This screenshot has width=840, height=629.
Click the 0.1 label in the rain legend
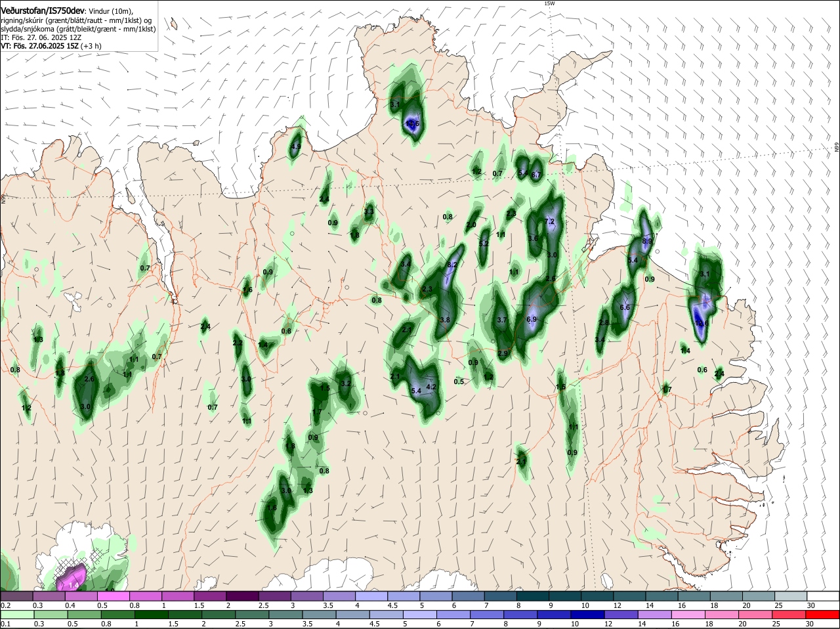[5, 623]
